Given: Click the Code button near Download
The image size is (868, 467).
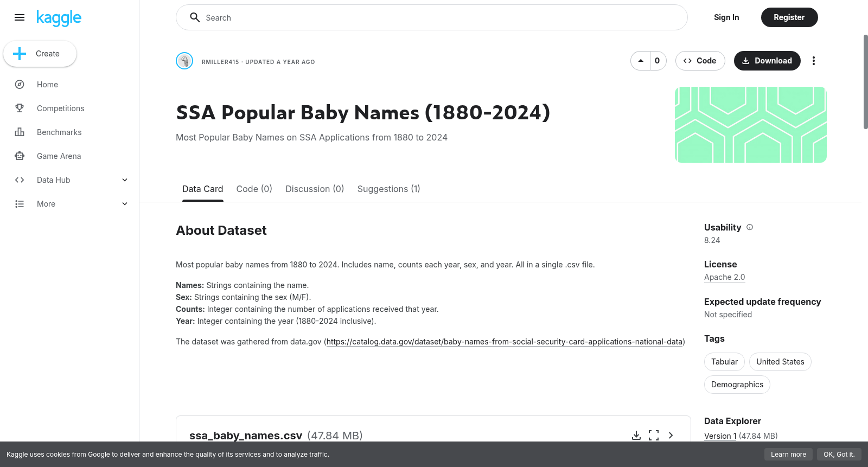Looking at the screenshot, I should point(700,61).
